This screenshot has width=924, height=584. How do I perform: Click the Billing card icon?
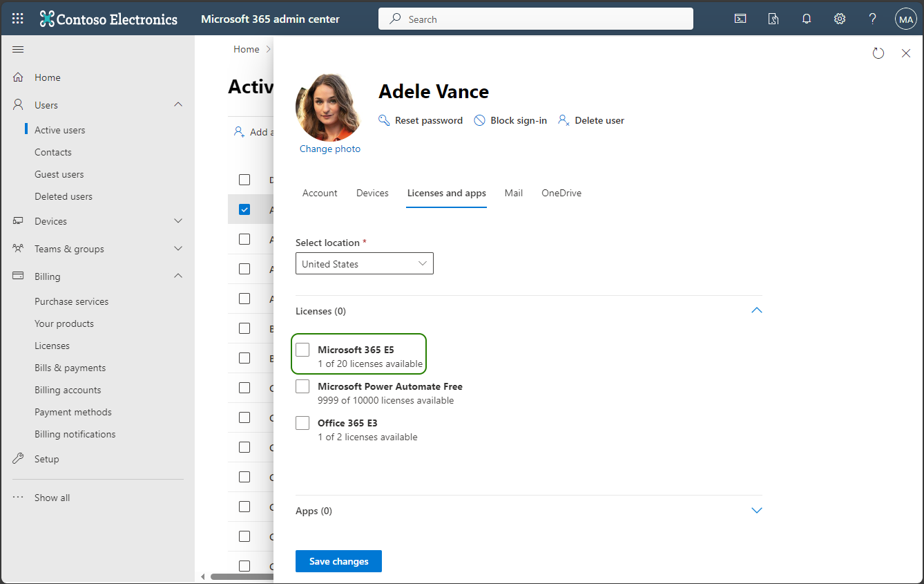(19, 276)
